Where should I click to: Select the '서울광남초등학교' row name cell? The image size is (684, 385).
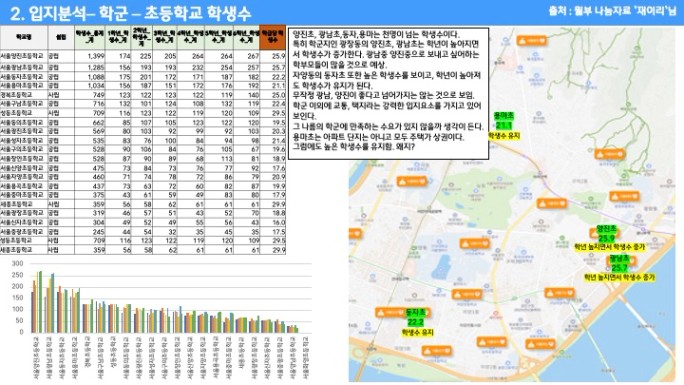(24, 68)
